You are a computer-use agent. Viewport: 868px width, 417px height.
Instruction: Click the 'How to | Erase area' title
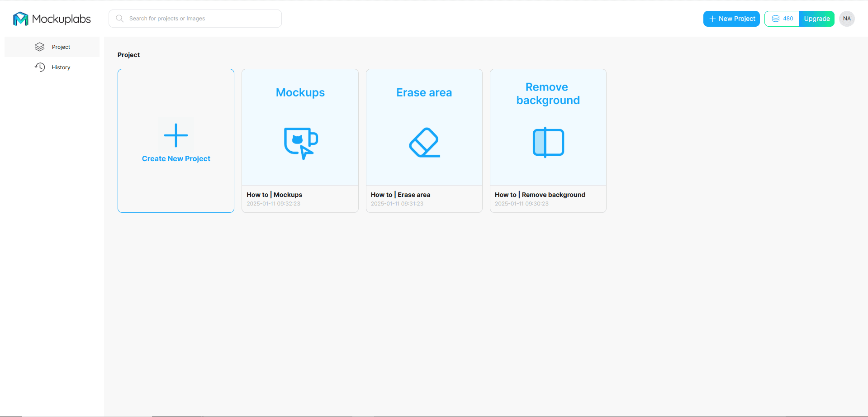click(x=400, y=195)
